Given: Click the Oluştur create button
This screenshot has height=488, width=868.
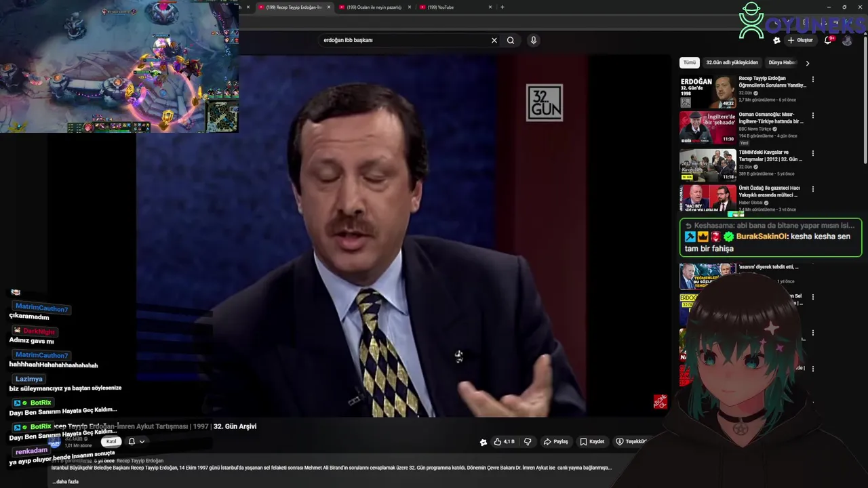Looking at the screenshot, I should coord(800,40).
